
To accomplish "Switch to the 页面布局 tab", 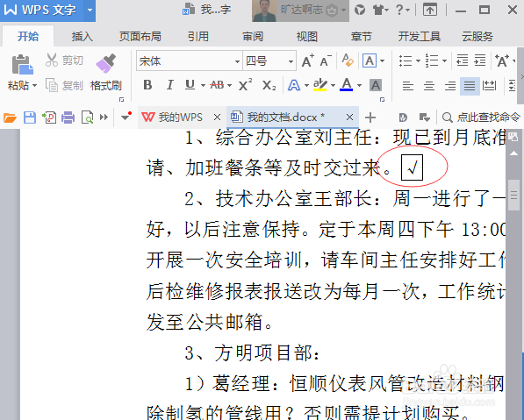I will point(140,36).
